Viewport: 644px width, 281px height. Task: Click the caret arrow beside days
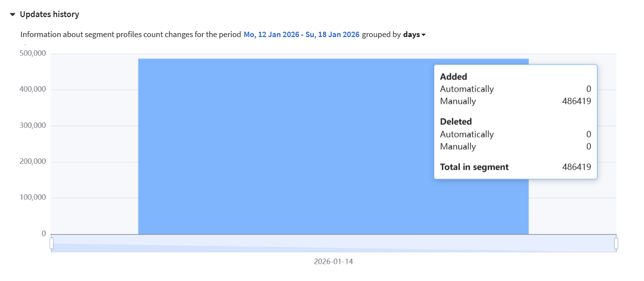point(424,35)
